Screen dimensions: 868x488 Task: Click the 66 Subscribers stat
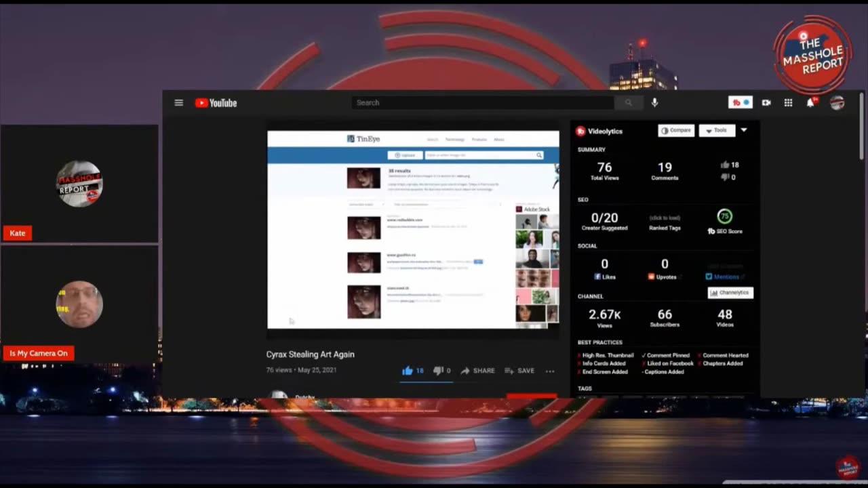(x=665, y=318)
